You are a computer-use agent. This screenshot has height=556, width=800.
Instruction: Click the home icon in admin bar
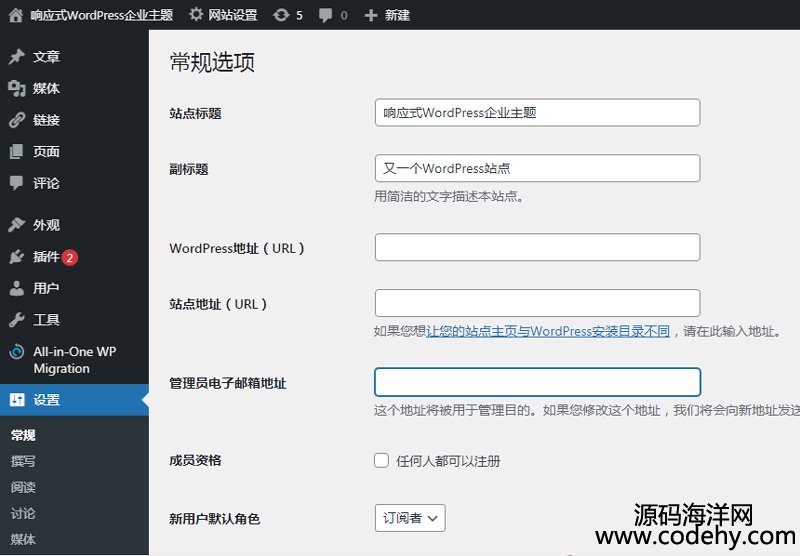16,15
